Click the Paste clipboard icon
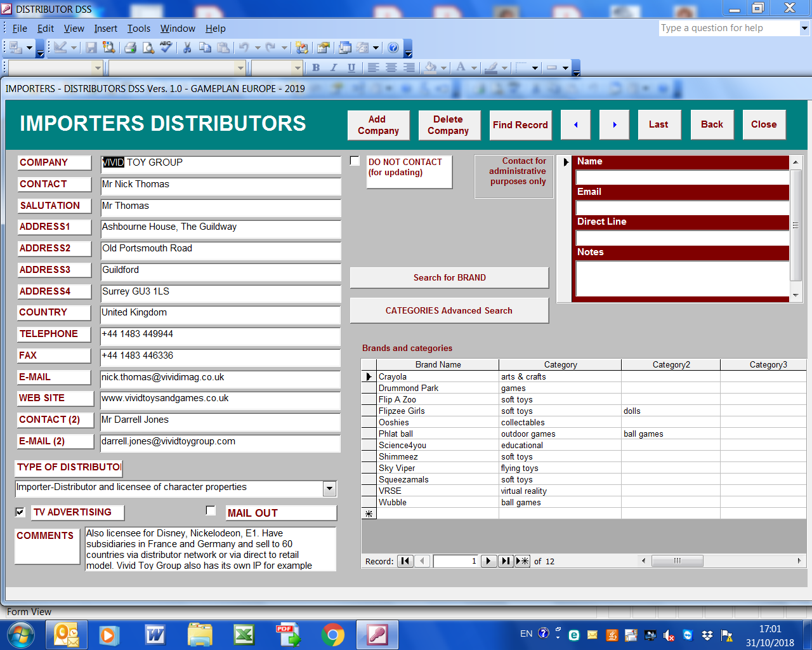The height and width of the screenshot is (650, 812). [x=223, y=48]
